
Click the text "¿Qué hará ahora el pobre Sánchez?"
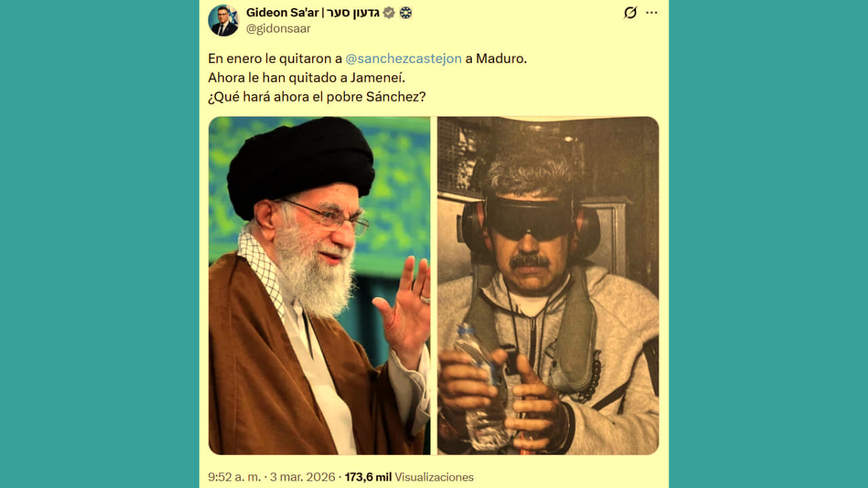(317, 96)
